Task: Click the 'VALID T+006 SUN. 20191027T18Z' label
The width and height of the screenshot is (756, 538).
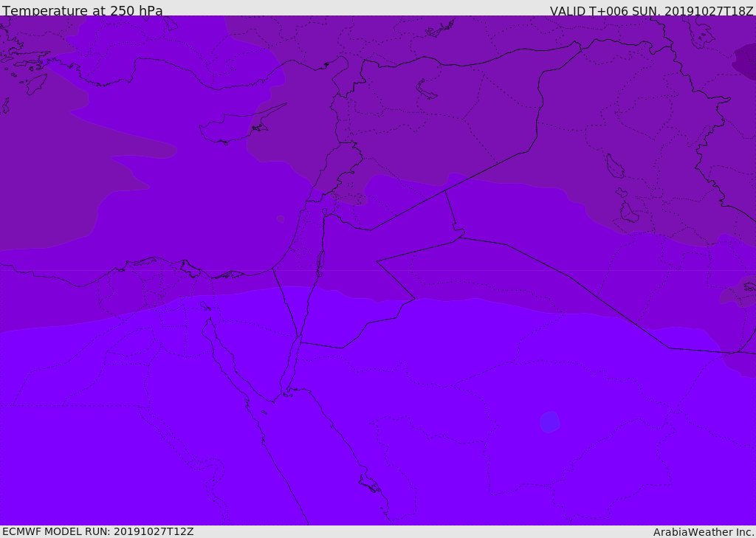Action: point(651,10)
